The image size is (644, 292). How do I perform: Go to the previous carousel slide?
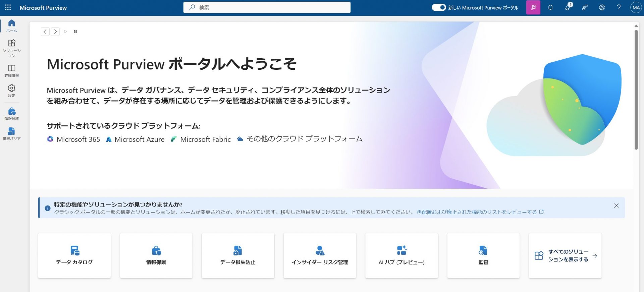(x=45, y=32)
